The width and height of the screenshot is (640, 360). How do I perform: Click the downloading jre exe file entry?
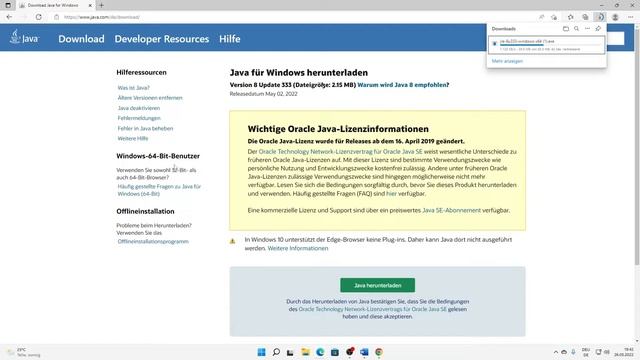[x=547, y=45]
